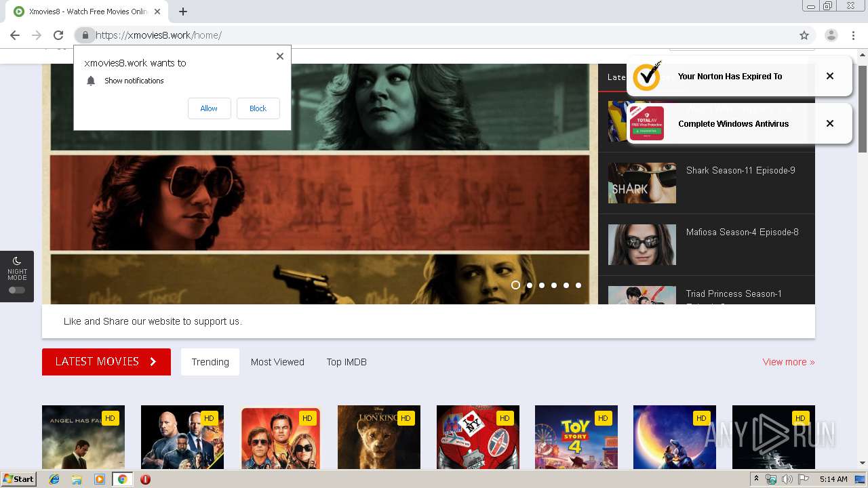Screen dimensions: 868x488
Task: Open the Once Upon a Time in Hollywood poster
Action: point(281,437)
